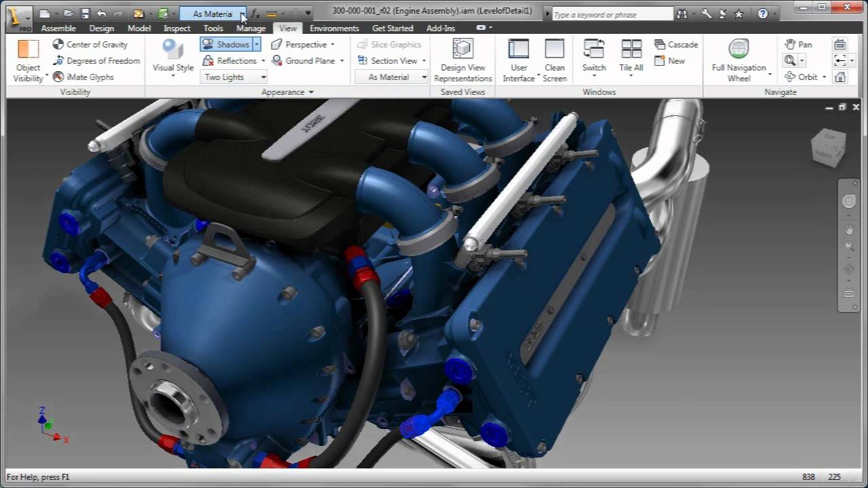
Task: Open the Inventor application menu
Action: pyautogui.click(x=19, y=18)
